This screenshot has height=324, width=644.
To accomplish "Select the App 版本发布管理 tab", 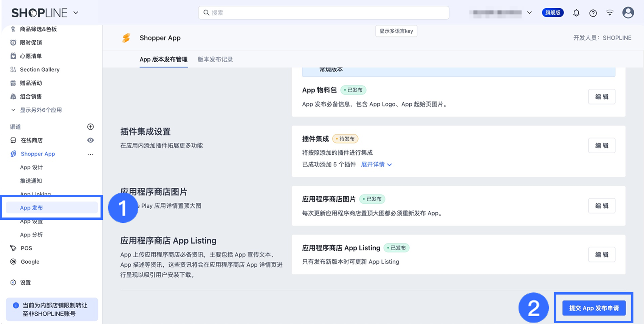I will click(x=163, y=59).
